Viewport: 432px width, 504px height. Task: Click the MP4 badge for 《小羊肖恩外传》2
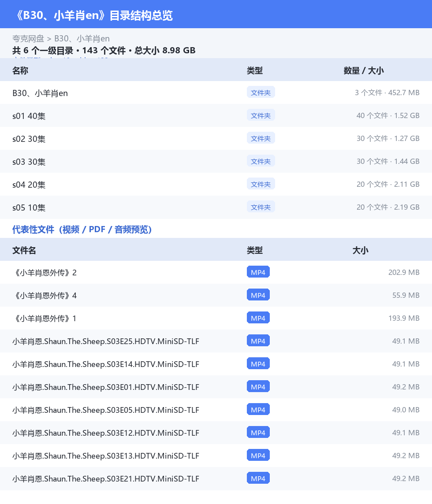pyautogui.click(x=258, y=272)
